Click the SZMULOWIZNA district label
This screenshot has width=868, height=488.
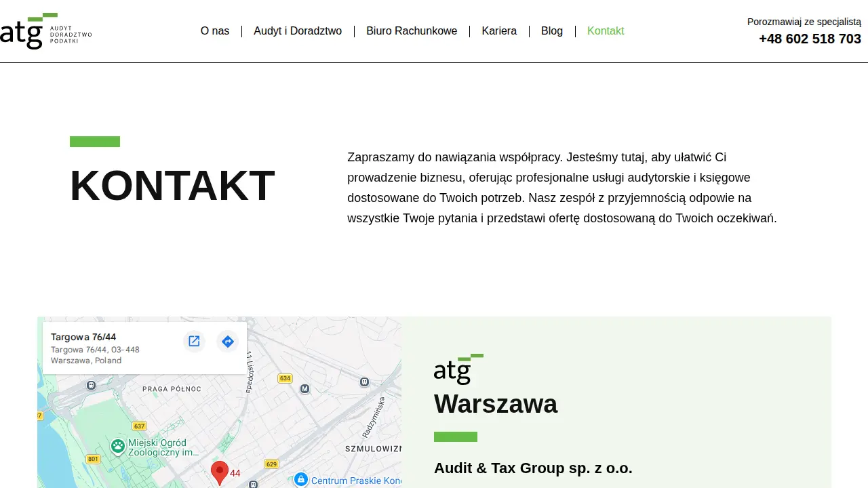coord(373,449)
